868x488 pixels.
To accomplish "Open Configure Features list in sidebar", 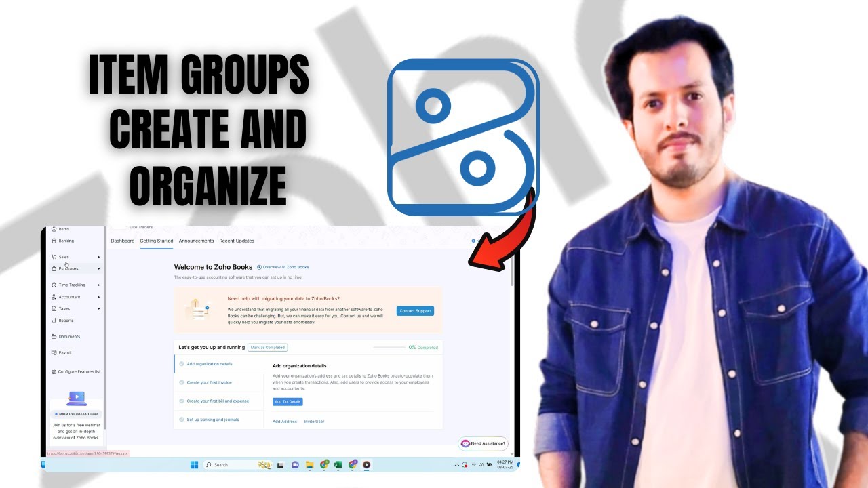I will 75,371.
